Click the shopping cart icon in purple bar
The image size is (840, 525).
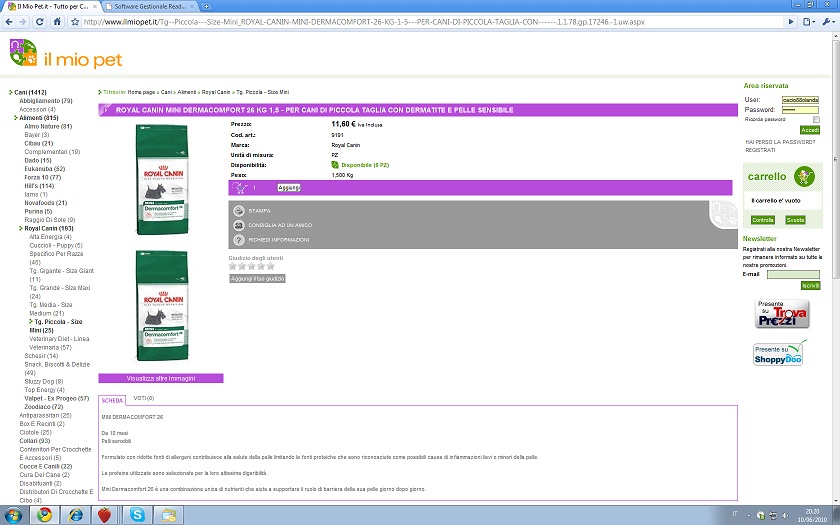point(239,188)
